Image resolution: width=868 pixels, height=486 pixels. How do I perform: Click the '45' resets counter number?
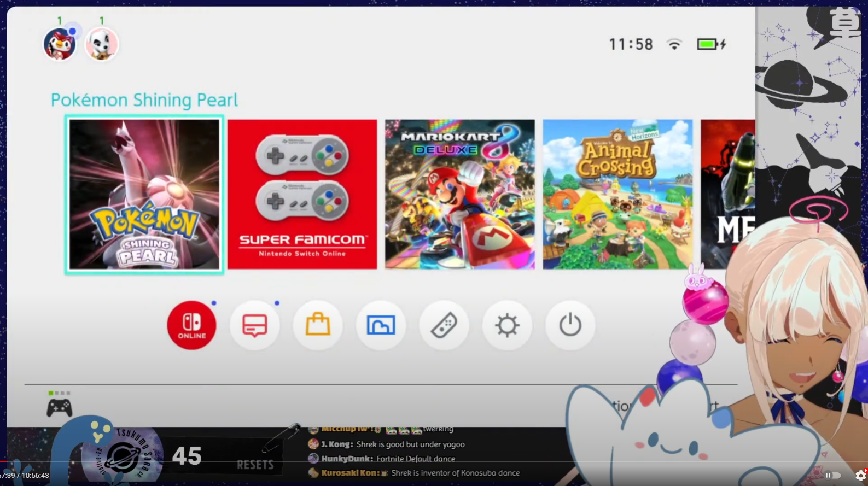coord(187,456)
